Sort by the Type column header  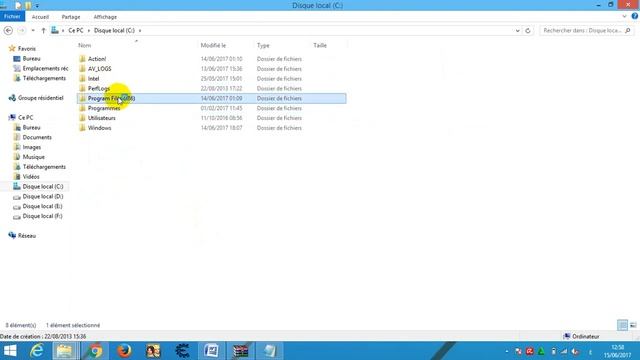coord(263,45)
